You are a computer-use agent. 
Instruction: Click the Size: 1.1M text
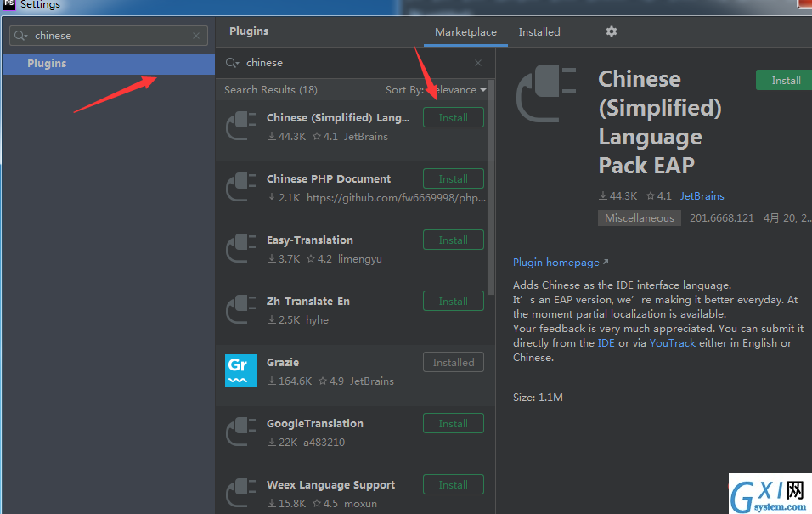pyautogui.click(x=538, y=398)
